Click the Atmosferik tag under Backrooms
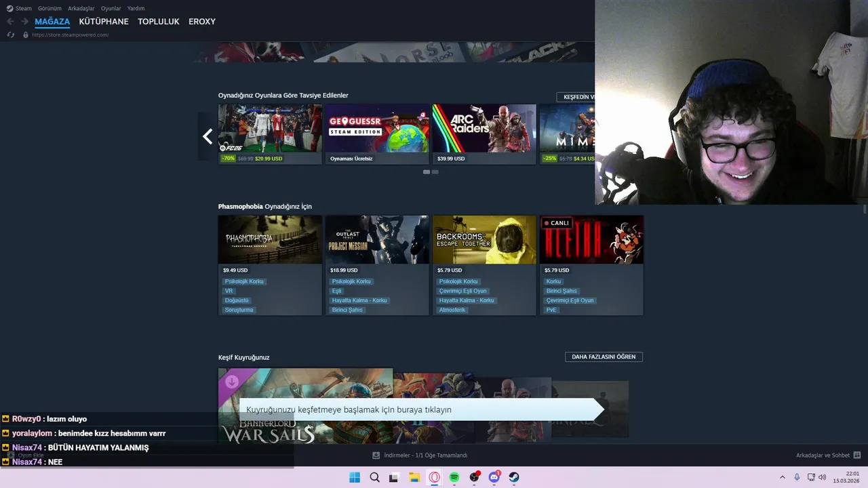The width and height of the screenshot is (868, 488). tap(452, 310)
